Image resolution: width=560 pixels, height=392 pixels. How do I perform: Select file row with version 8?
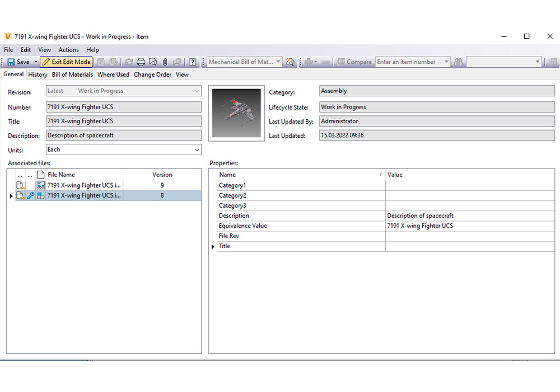108,195
